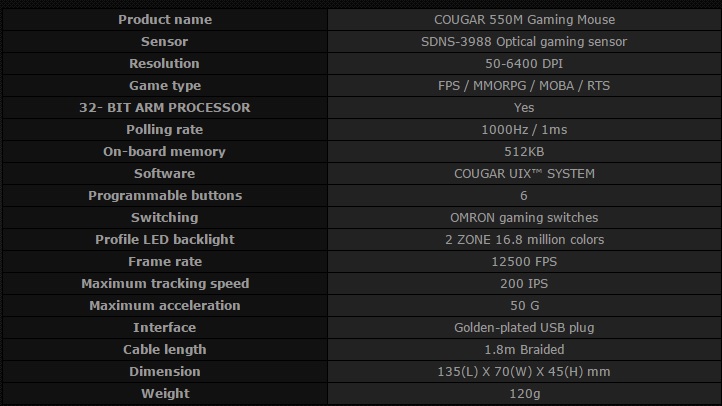Screen dimensions: 722x406
Task: Select the "50 G" acceleration value
Action: pyautogui.click(x=523, y=306)
